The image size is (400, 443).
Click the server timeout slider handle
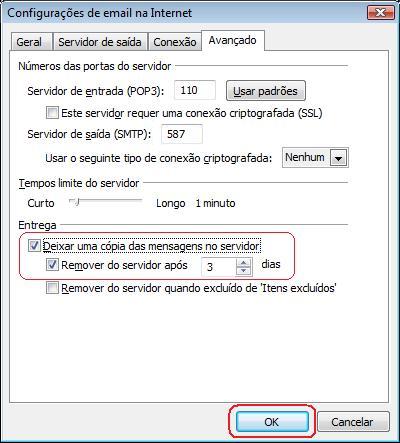(77, 202)
